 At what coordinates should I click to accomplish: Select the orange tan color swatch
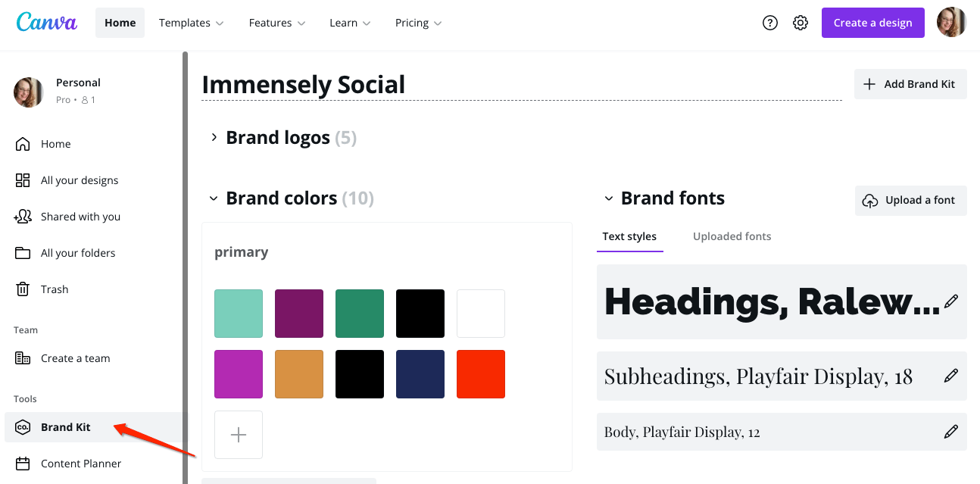(x=299, y=374)
